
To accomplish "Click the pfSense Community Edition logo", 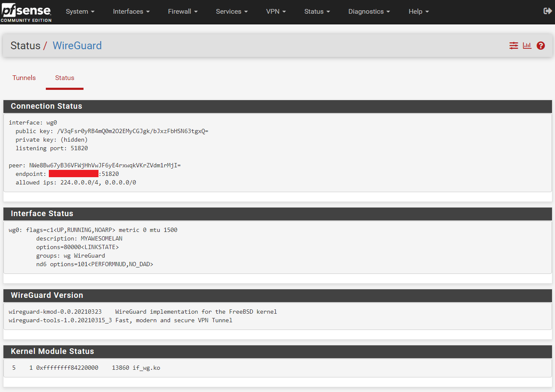I will click(x=27, y=12).
